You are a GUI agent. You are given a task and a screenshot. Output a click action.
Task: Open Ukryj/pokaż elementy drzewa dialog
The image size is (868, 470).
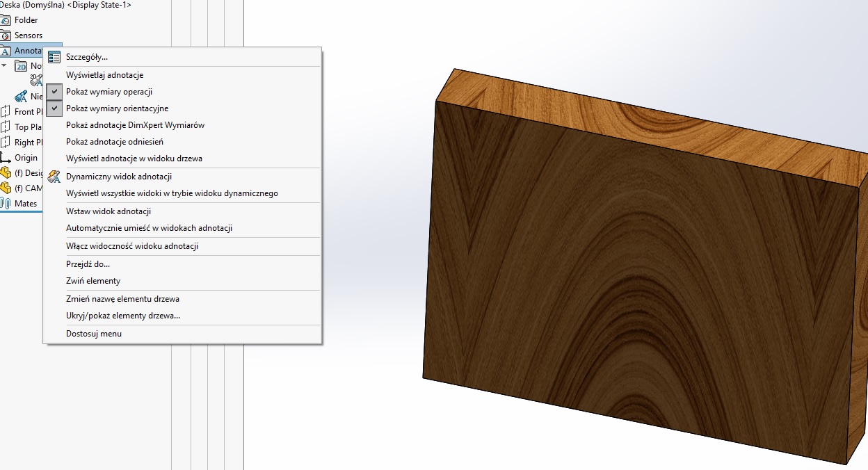123,316
